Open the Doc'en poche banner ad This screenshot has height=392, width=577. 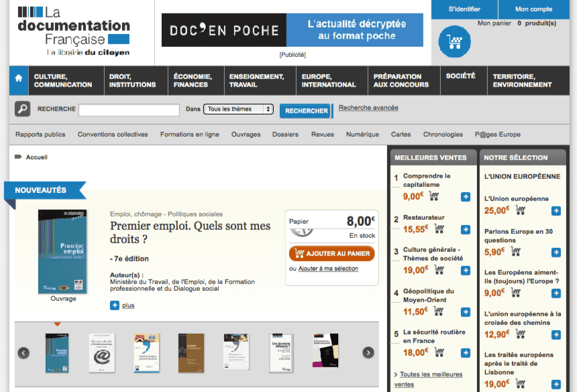pos(292,30)
